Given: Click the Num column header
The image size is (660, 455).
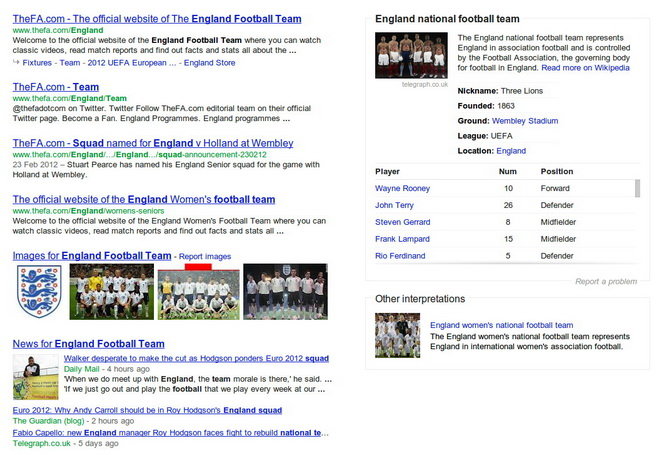Looking at the screenshot, I should click(508, 171).
